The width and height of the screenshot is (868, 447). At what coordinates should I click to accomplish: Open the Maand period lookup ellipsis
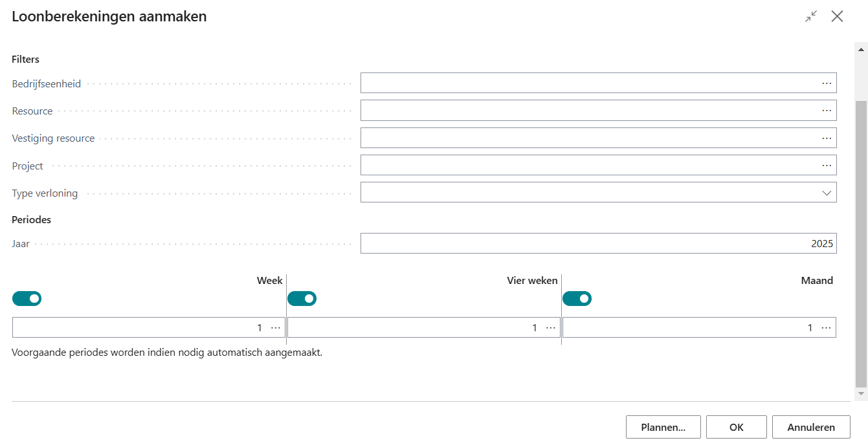pos(826,328)
